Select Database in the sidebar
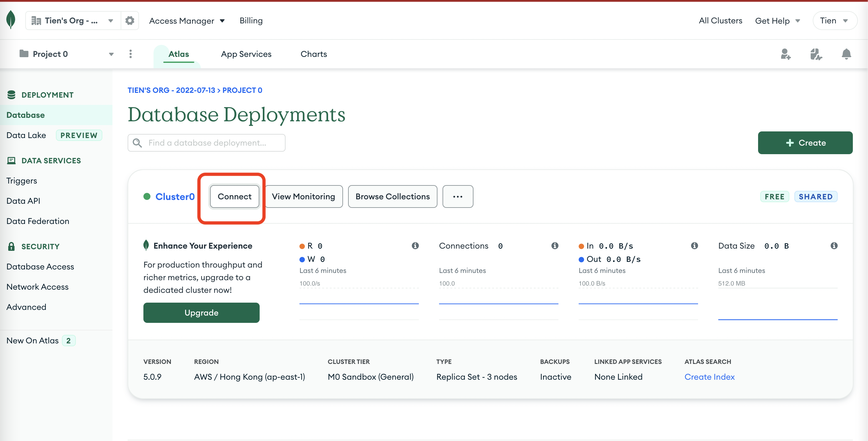 point(56,115)
